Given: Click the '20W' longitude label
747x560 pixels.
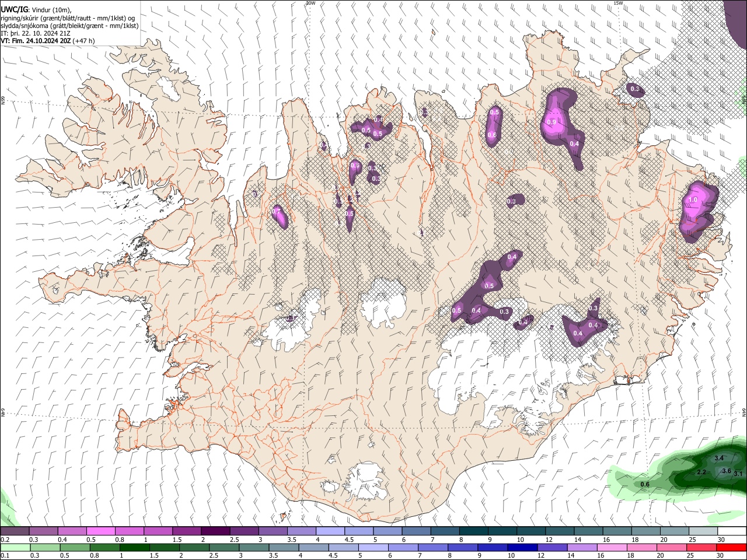Looking at the screenshot, I should pos(310,3).
